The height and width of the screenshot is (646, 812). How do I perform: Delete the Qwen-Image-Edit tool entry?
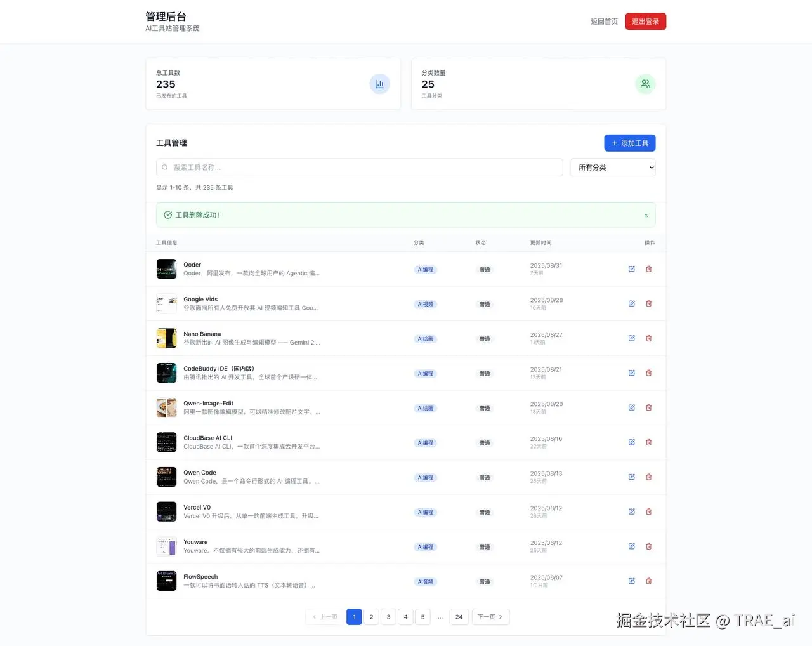[649, 407]
